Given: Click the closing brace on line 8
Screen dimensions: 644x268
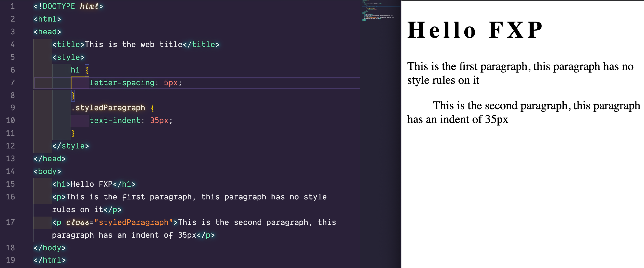Looking at the screenshot, I should pos(73,96).
